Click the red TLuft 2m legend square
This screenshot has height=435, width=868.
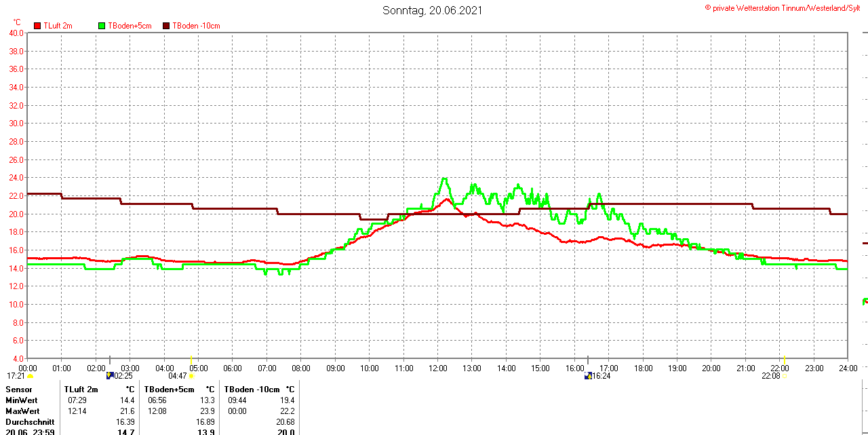[37, 26]
